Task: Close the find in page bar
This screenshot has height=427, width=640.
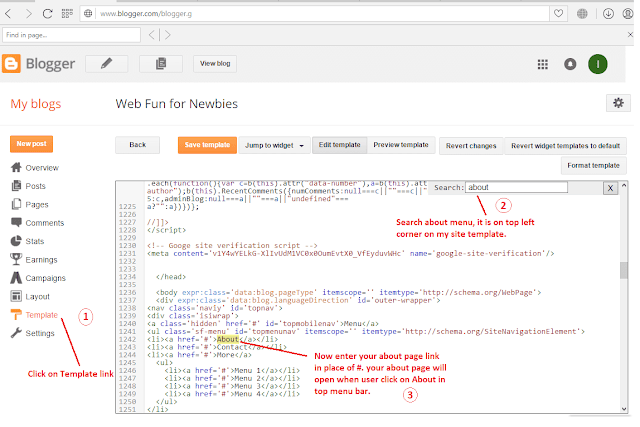Action: tap(630, 35)
